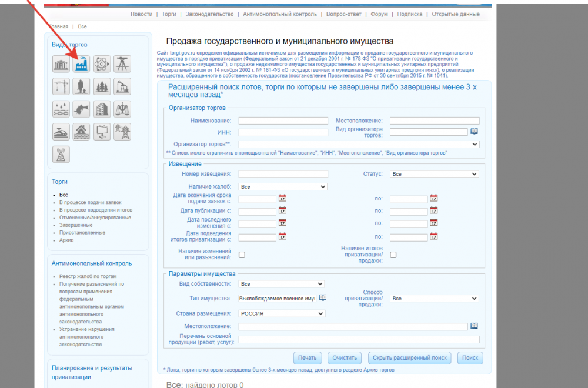Select the power line pylons icon
Screen dimensions: 588x388
(x=122, y=132)
